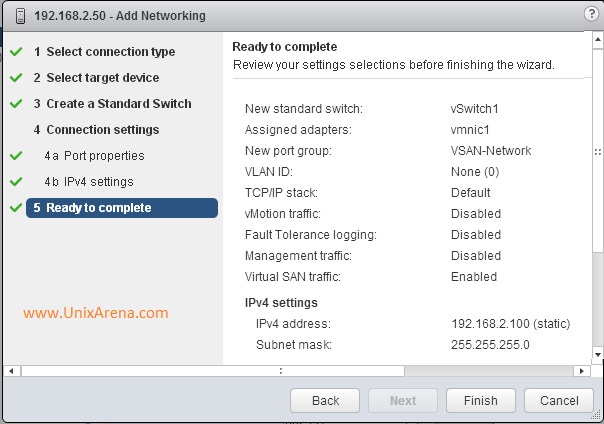Click the subnet mask 255.255.255.0

[x=490, y=345]
